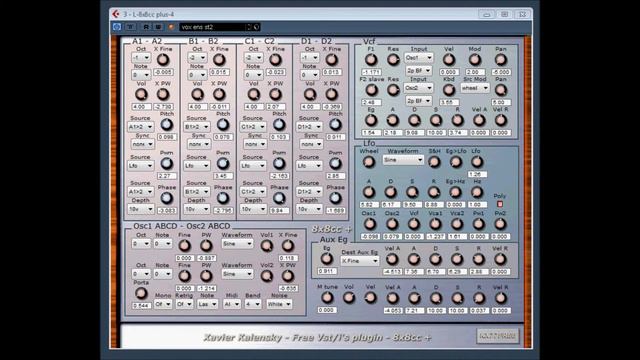
Task: Click the Lfo Pw2 amount knob
Action: point(500,224)
